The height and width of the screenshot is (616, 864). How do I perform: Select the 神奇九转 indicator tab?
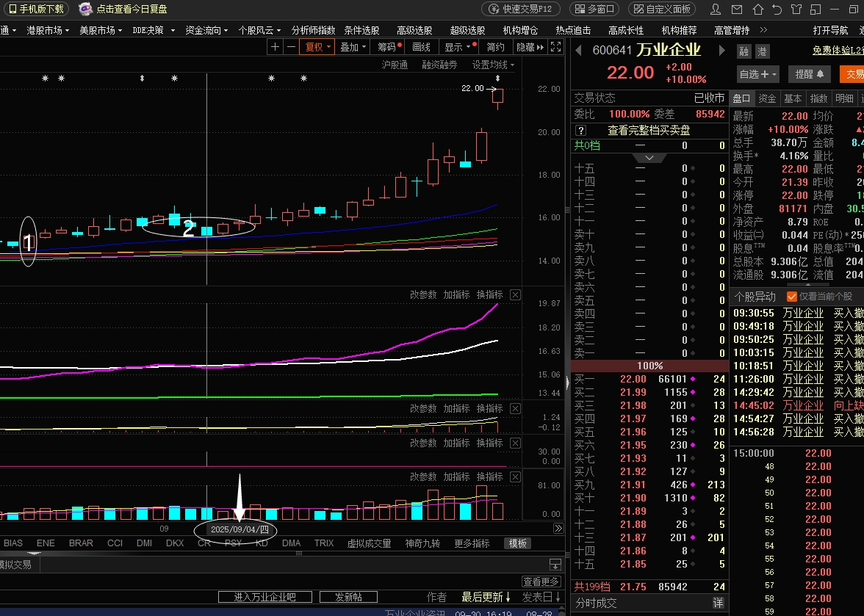[422, 543]
